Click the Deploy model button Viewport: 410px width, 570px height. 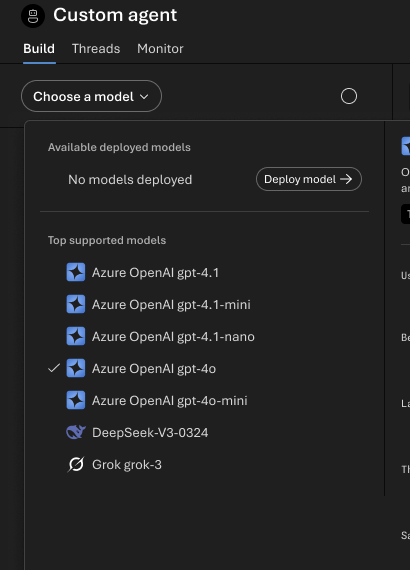pyautogui.click(x=309, y=179)
